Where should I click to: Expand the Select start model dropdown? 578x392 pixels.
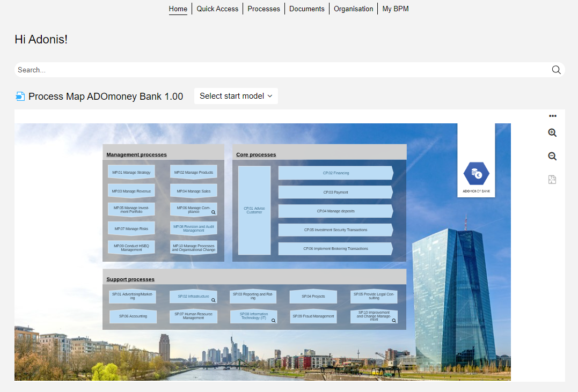(236, 96)
